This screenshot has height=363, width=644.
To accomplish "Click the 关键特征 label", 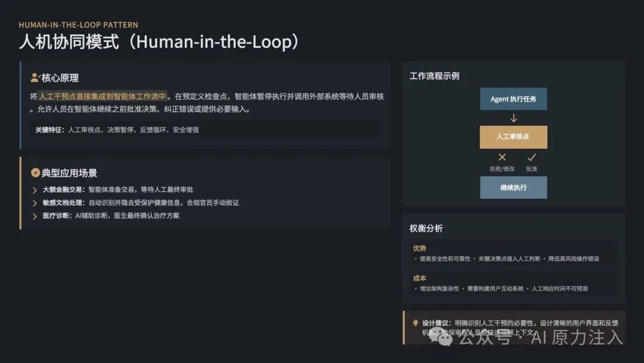I will point(49,130).
